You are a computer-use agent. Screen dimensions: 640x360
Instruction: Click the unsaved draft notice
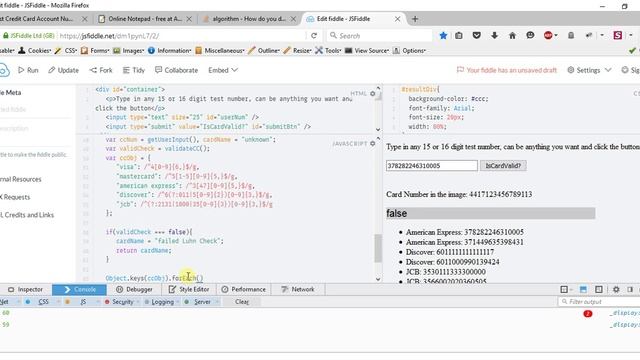pyautogui.click(x=507, y=70)
